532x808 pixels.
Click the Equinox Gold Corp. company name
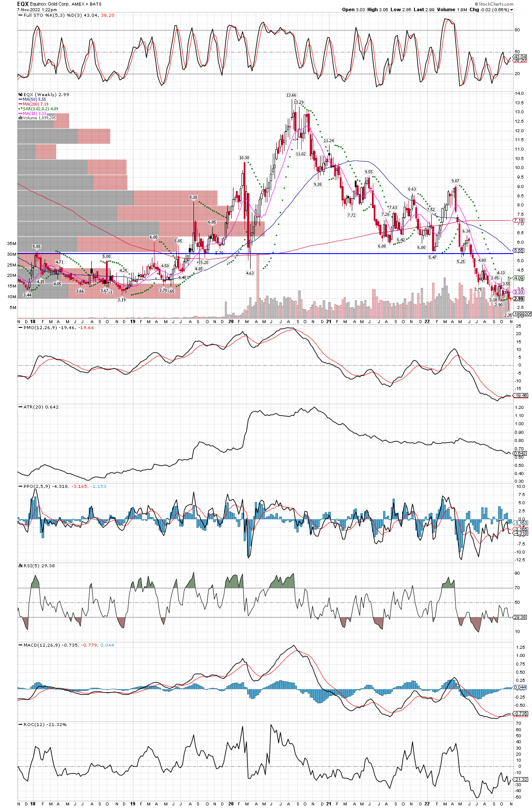[50, 4]
